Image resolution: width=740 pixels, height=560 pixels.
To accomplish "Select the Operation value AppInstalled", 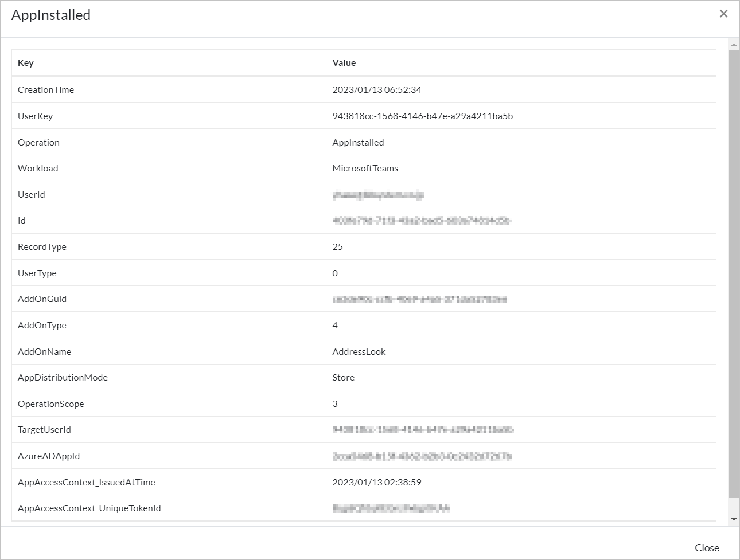I will [358, 143].
